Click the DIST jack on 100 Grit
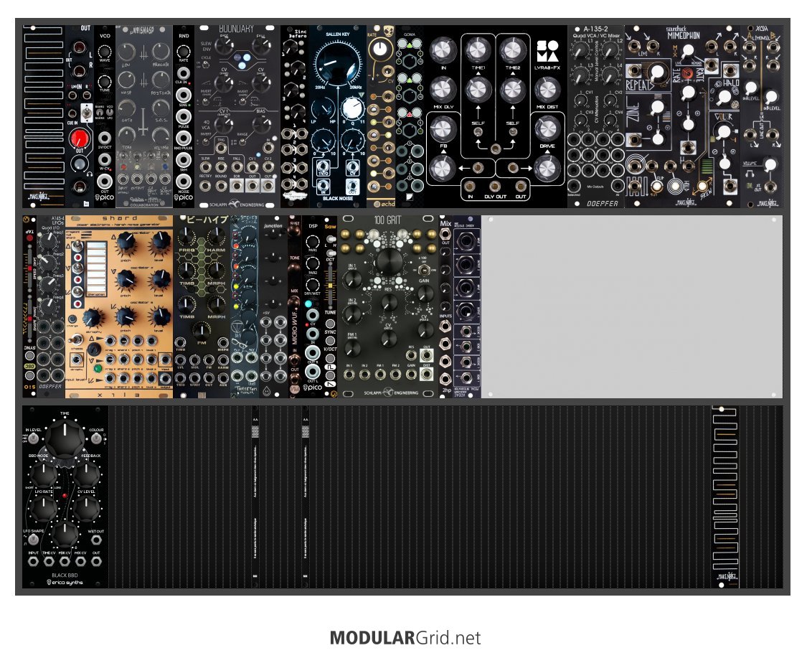Screen dimensions: 812x653 pyautogui.click(x=427, y=374)
